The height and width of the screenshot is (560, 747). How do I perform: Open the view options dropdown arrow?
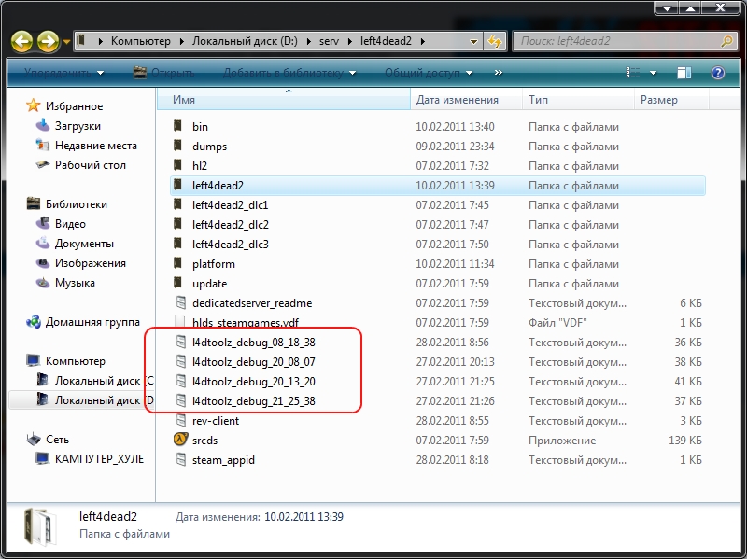[x=653, y=73]
